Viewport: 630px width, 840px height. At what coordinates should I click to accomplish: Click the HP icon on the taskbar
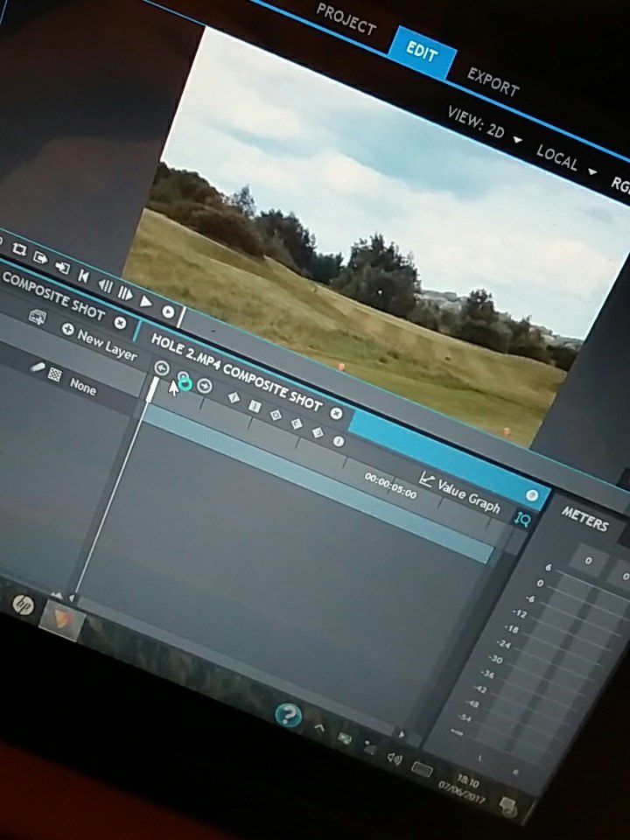22,605
